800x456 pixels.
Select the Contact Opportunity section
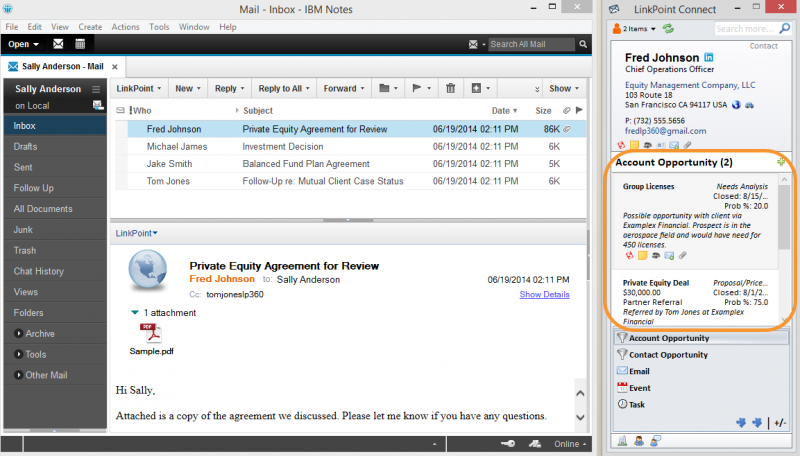tap(701, 354)
